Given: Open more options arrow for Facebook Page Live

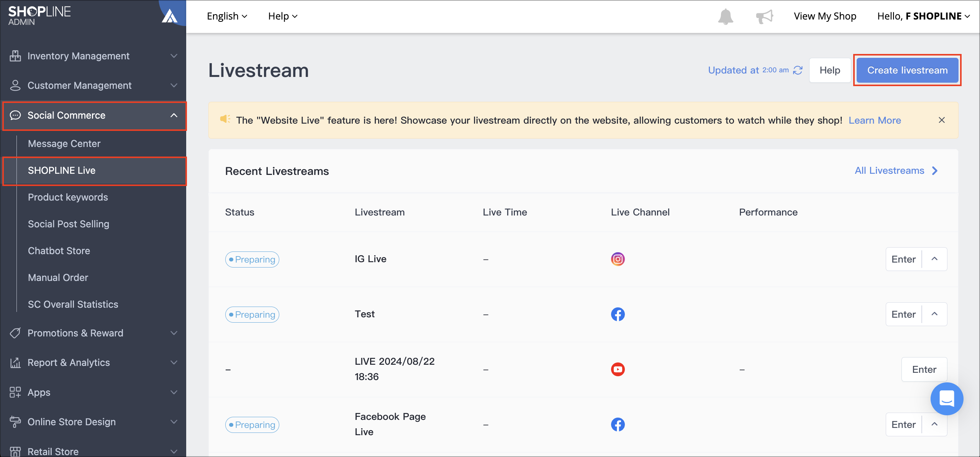Looking at the screenshot, I should coord(934,424).
